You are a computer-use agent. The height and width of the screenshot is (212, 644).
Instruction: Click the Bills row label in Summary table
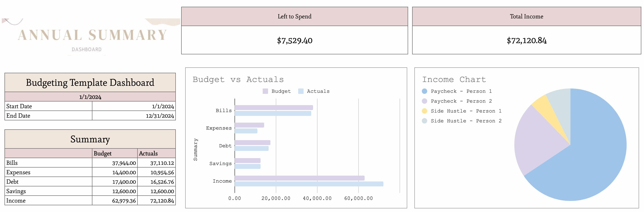(48, 163)
